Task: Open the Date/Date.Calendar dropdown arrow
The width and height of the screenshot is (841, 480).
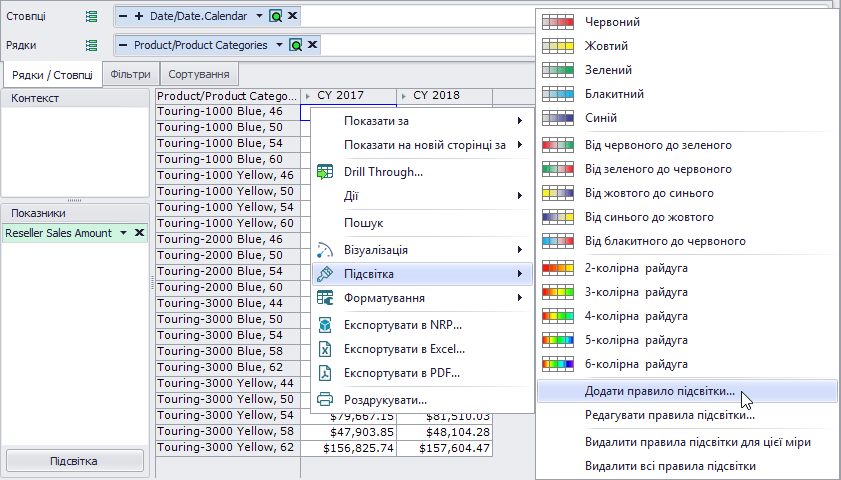Action: [259, 16]
